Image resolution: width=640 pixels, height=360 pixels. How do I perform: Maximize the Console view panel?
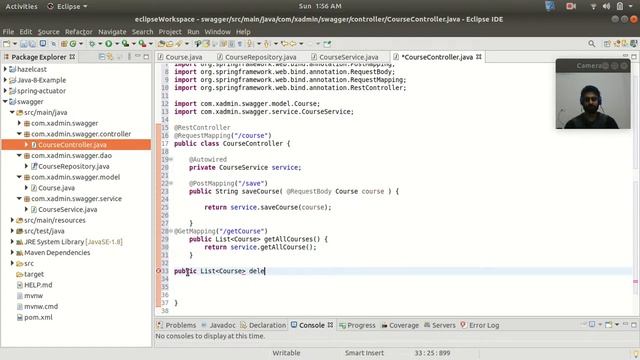(634, 325)
